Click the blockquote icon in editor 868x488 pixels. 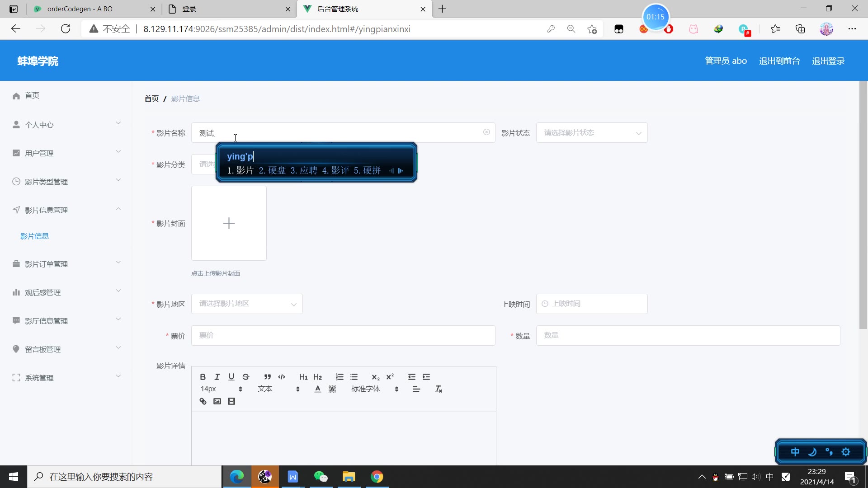[x=267, y=377]
